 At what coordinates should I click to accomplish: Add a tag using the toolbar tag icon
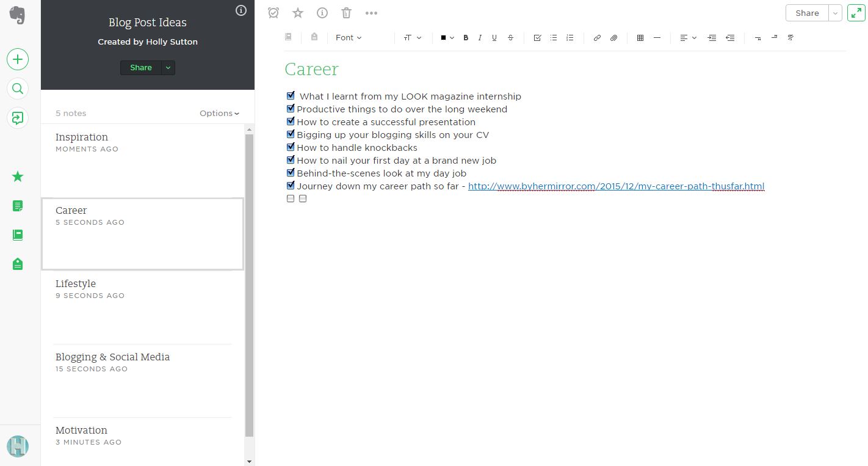pyautogui.click(x=314, y=37)
